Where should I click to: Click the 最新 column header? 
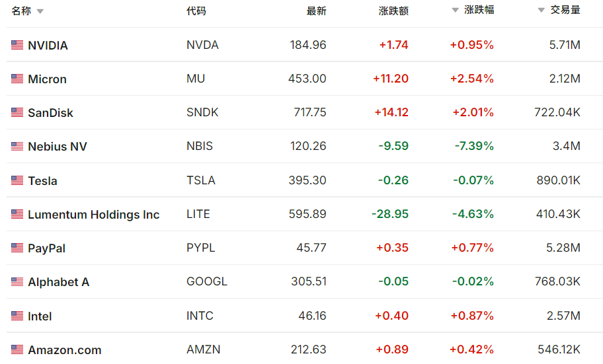(x=316, y=11)
